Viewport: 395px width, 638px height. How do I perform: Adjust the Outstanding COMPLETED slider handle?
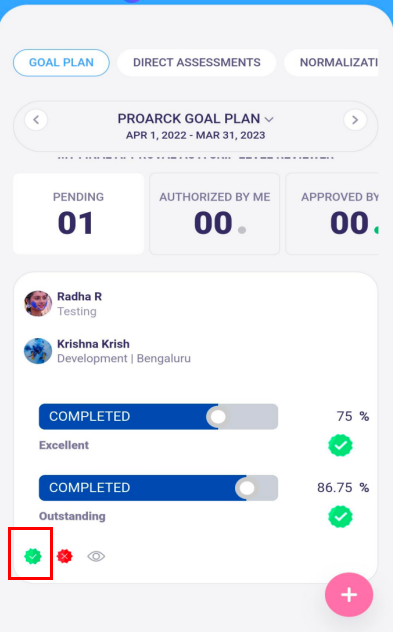click(x=247, y=488)
